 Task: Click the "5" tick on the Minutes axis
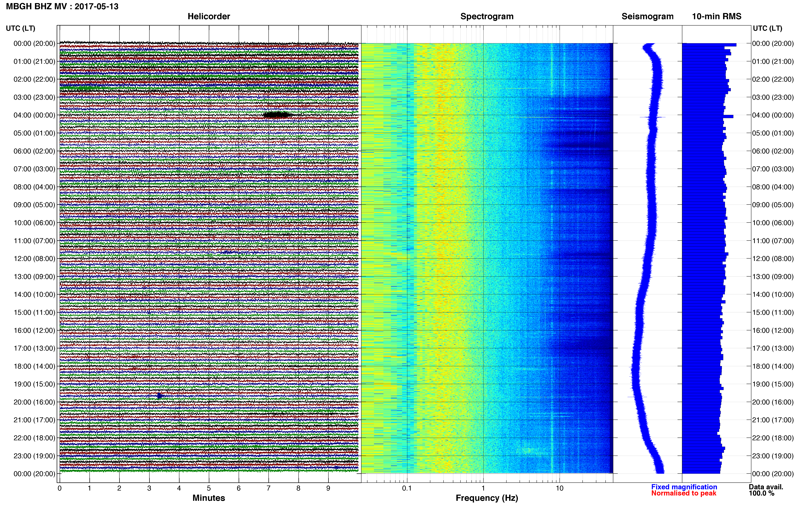pyautogui.click(x=209, y=488)
